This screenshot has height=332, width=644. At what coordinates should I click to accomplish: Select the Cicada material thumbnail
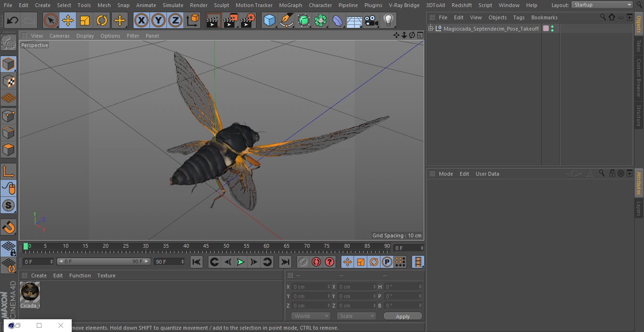click(30, 292)
